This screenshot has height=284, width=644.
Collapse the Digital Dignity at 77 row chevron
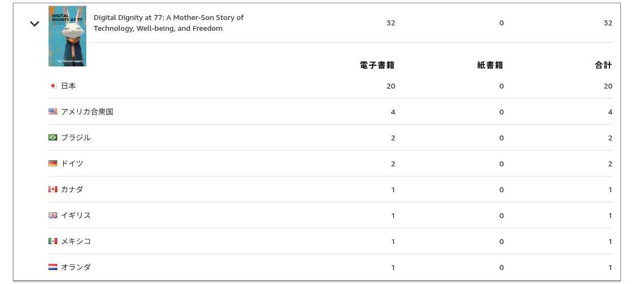[x=35, y=24]
